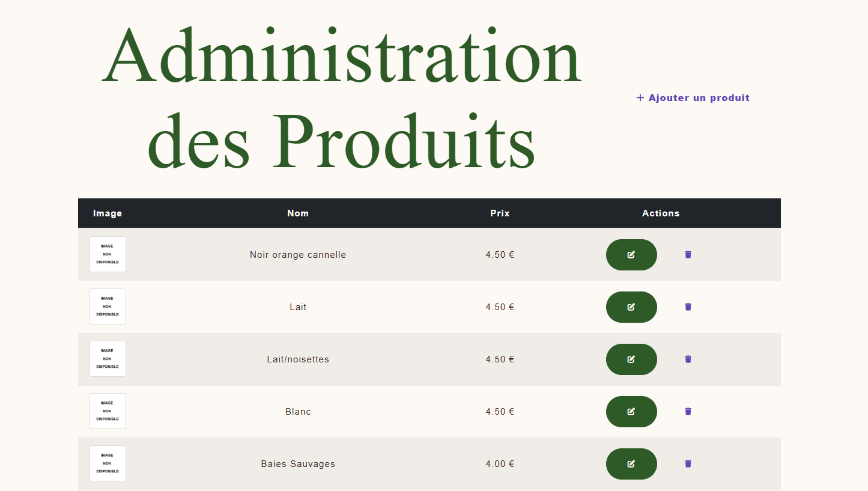
Task: Click the Ajouter un produit link
Action: [x=699, y=97]
